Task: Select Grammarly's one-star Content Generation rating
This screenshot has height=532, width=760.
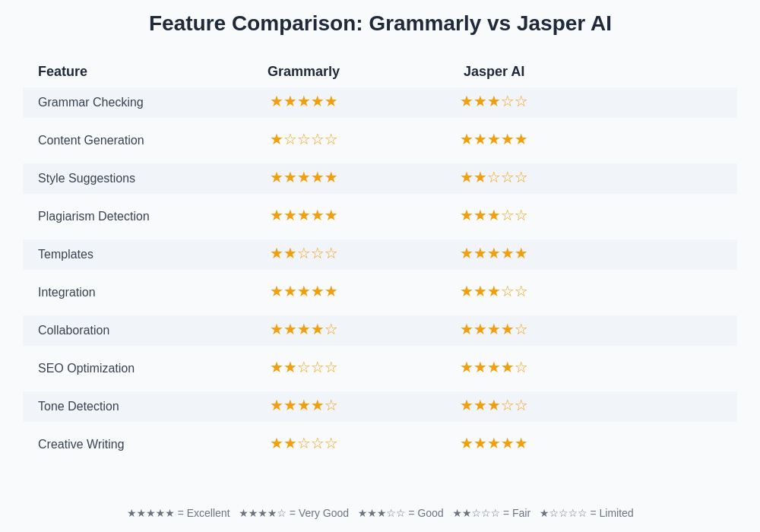Action: coord(303,140)
